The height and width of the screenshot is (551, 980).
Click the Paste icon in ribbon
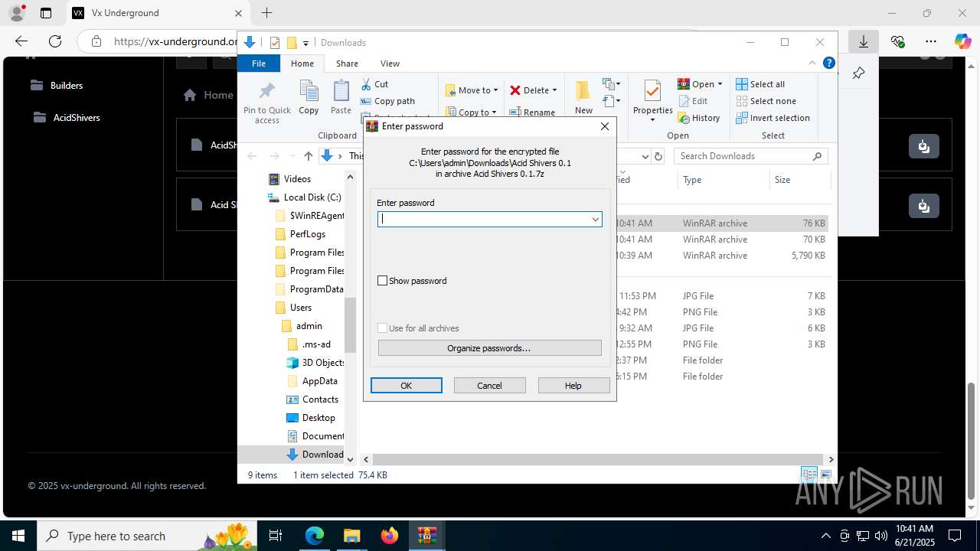[x=341, y=91]
